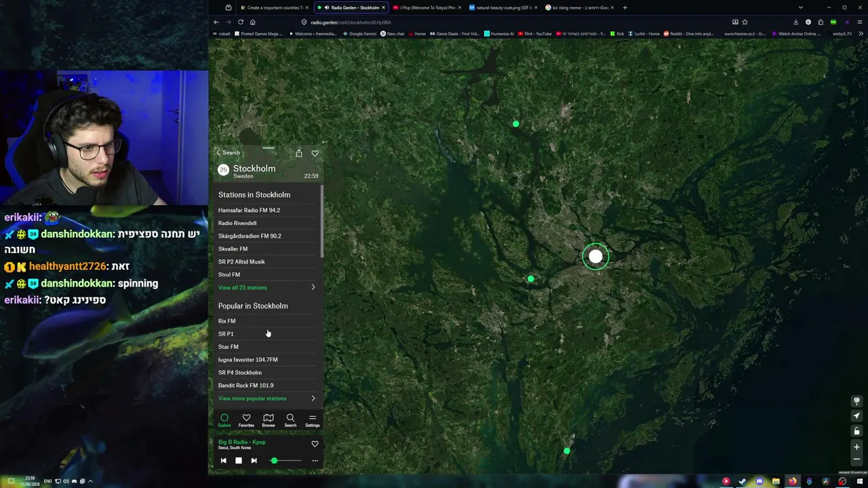Bookmark this page with the star

(x=745, y=22)
